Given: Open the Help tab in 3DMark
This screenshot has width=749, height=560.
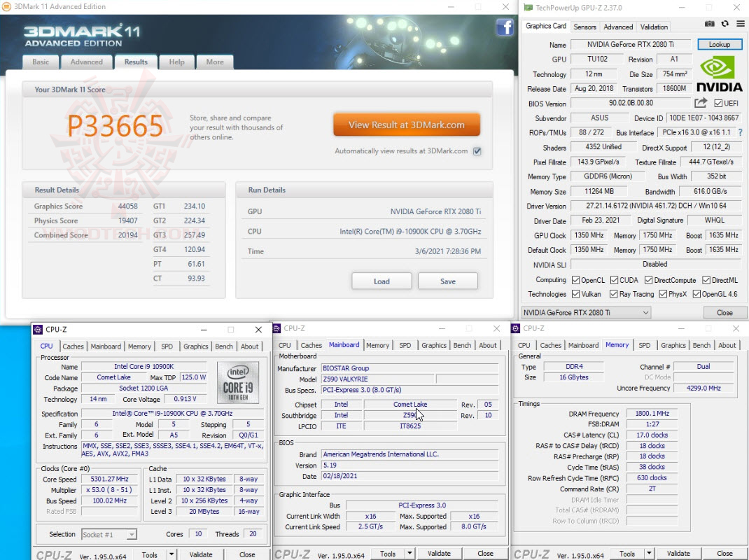Looking at the screenshot, I should [176, 62].
